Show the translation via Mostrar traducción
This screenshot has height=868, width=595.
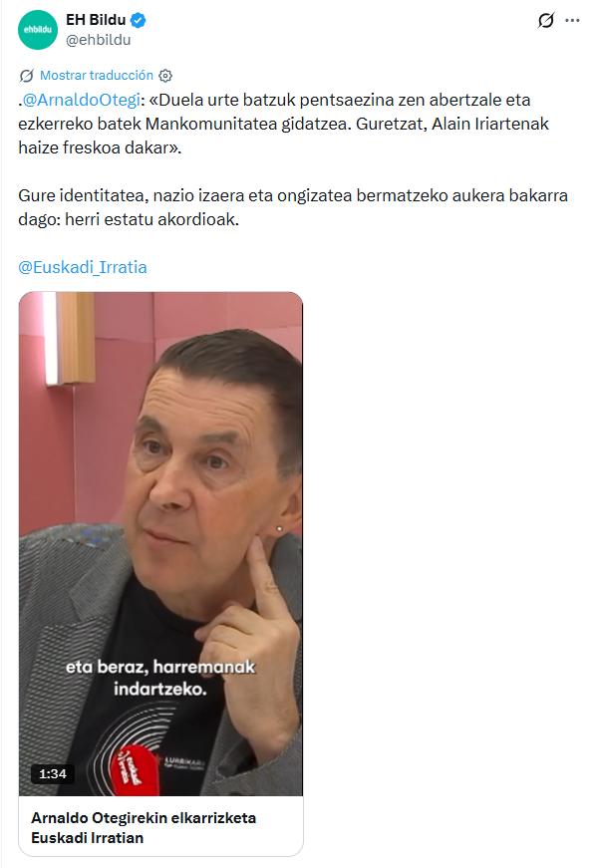point(97,76)
